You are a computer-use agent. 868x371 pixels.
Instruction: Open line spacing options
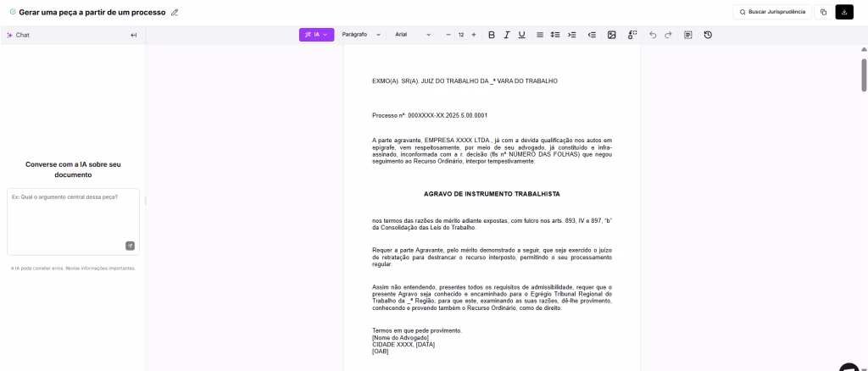[x=555, y=35]
